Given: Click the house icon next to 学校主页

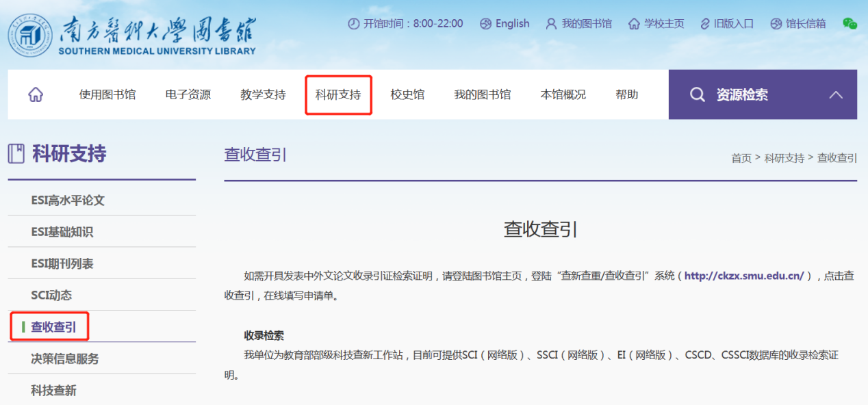Looking at the screenshot, I should (634, 24).
